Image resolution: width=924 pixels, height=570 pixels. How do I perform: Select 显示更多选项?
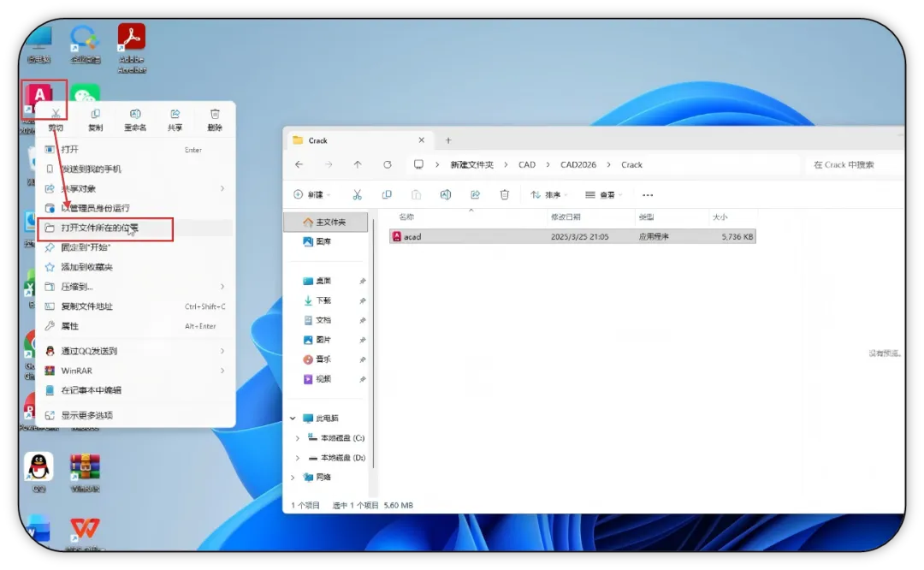(x=135, y=416)
